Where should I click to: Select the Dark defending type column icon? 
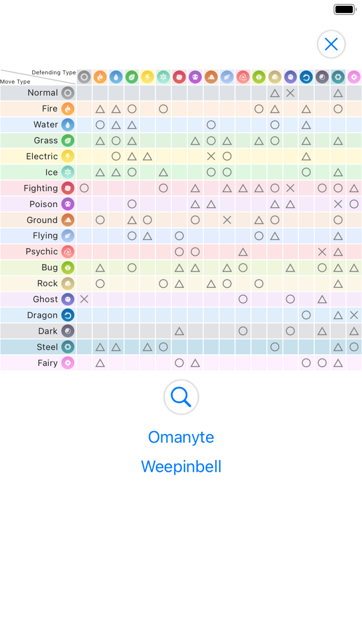coord(322,77)
